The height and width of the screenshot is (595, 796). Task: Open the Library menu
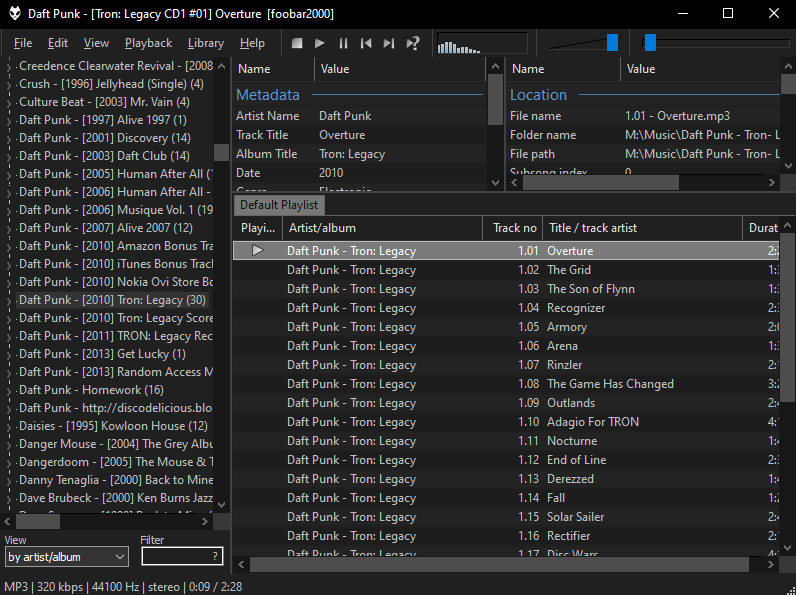[206, 43]
